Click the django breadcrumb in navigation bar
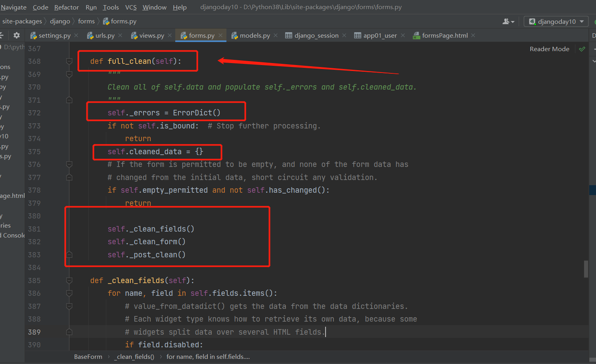Screen dimensions: 596x364 coord(60,21)
